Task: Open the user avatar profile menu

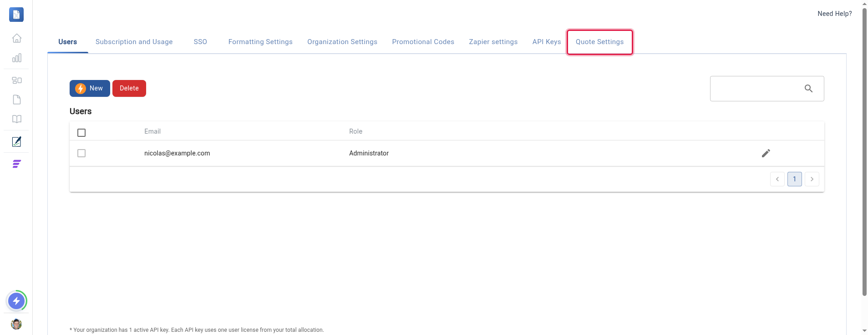Action: (16, 324)
